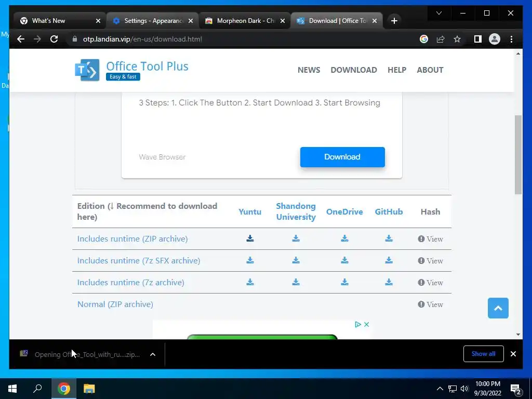Image resolution: width=532 pixels, height=399 pixels.
Task: Download 7z SFX archive from GitHub
Action: [389, 260]
